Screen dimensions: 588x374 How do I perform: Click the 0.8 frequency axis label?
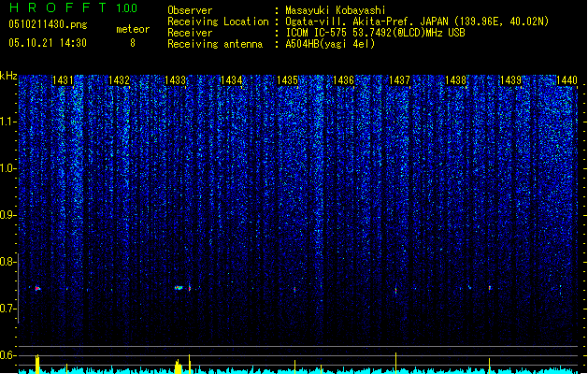pyautogui.click(x=7, y=262)
